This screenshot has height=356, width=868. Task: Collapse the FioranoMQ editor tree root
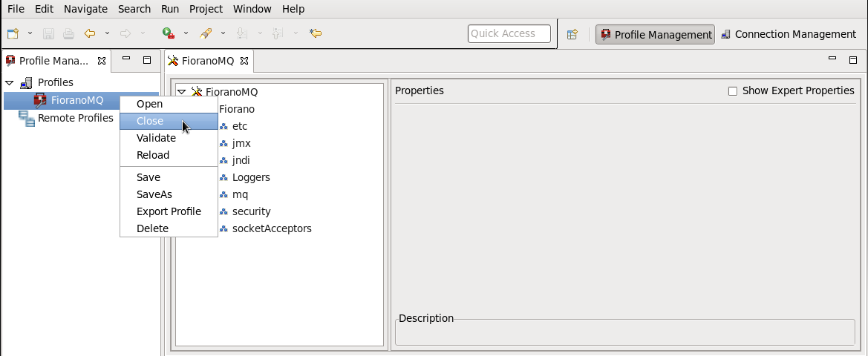[x=182, y=92]
